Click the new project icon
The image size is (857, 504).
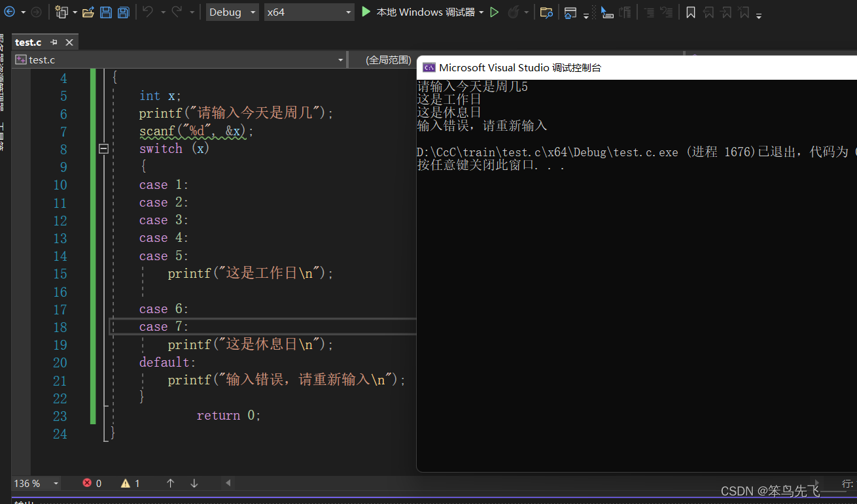(61, 12)
